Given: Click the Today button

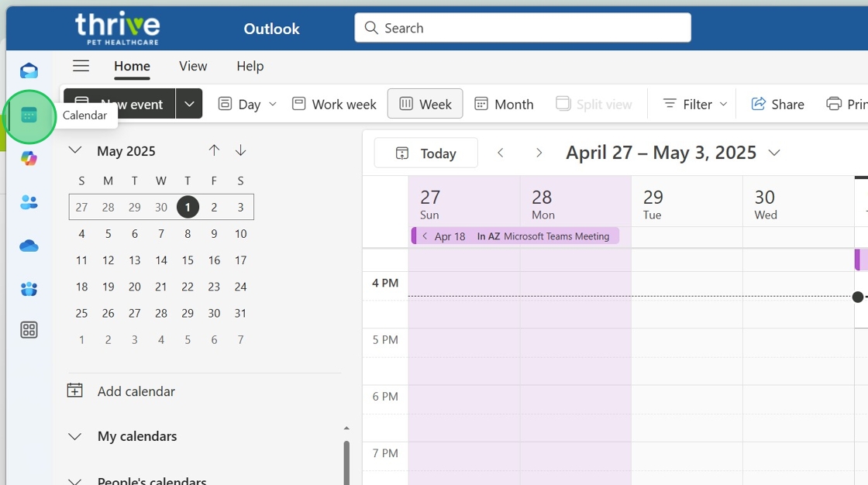Looking at the screenshot, I should click(425, 153).
